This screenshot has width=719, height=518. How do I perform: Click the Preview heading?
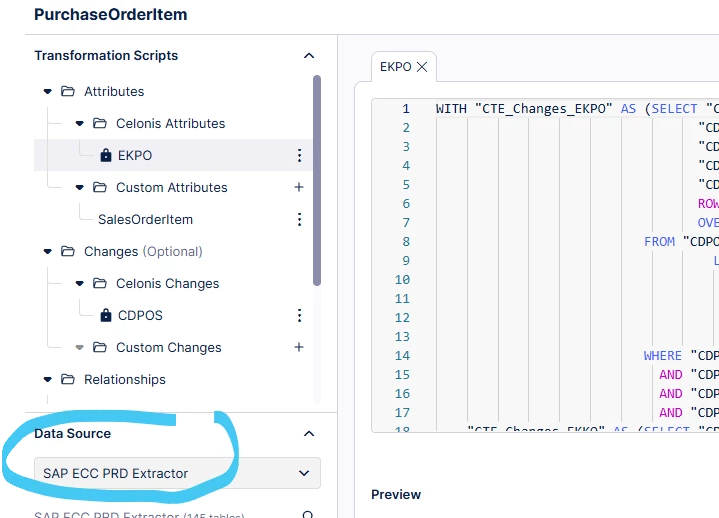[x=396, y=495]
